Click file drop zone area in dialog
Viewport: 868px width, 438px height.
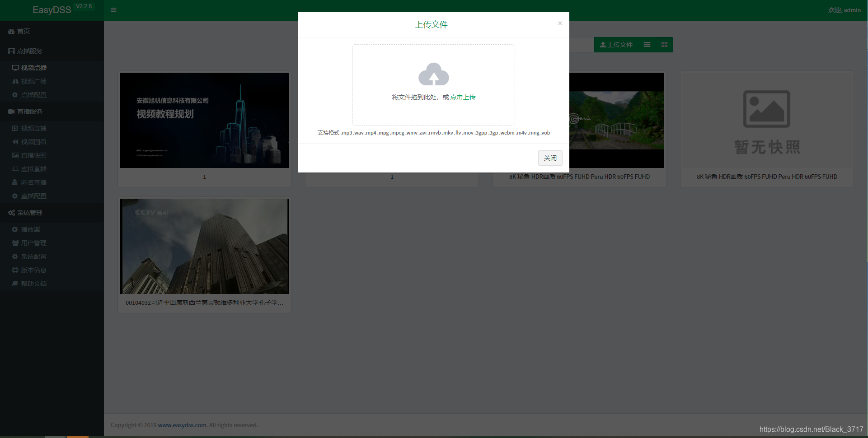[434, 85]
